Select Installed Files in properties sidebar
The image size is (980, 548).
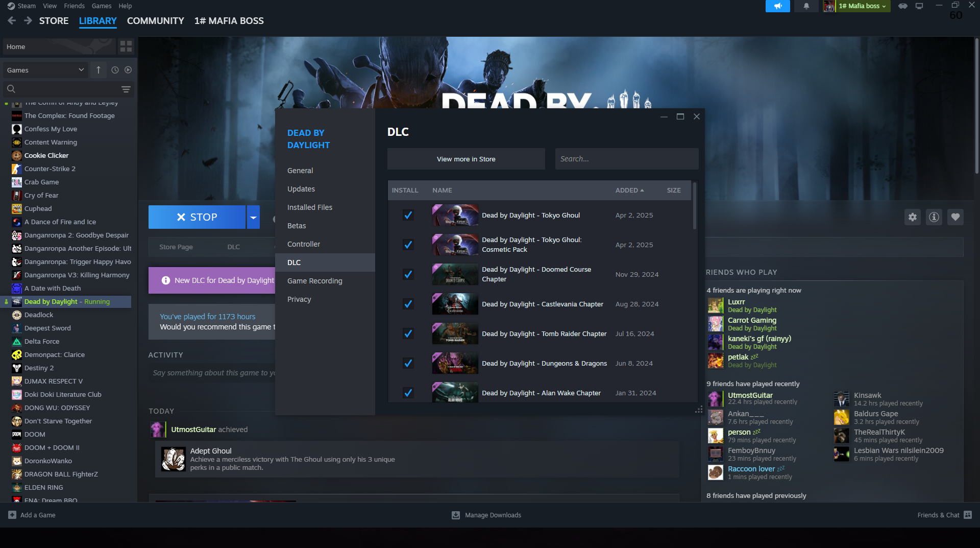click(x=325, y=207)
